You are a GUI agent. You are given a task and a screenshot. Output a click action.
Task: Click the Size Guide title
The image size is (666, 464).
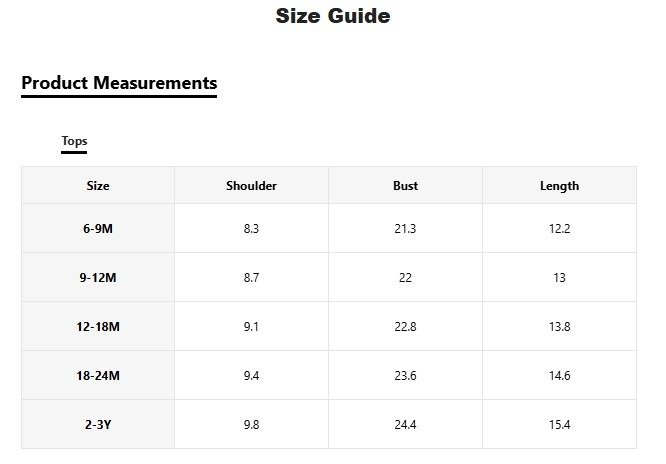pyautogui.click(x=332, y=16)
